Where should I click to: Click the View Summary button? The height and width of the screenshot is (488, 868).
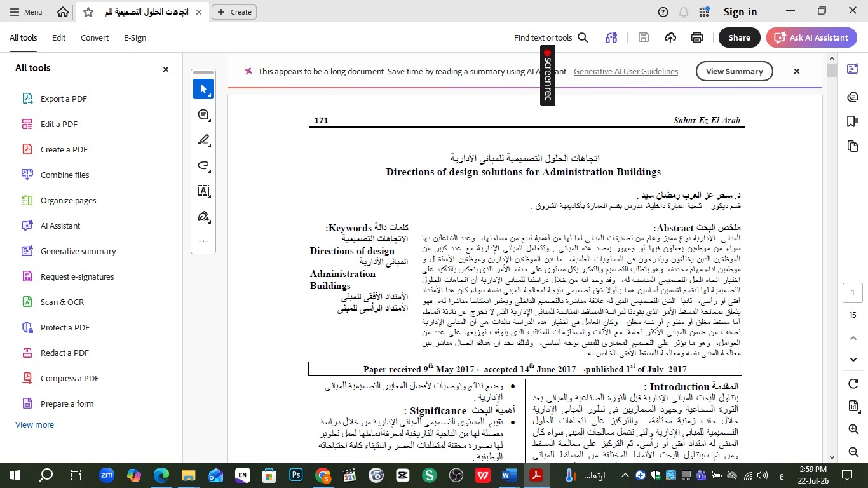click(734, 71)
